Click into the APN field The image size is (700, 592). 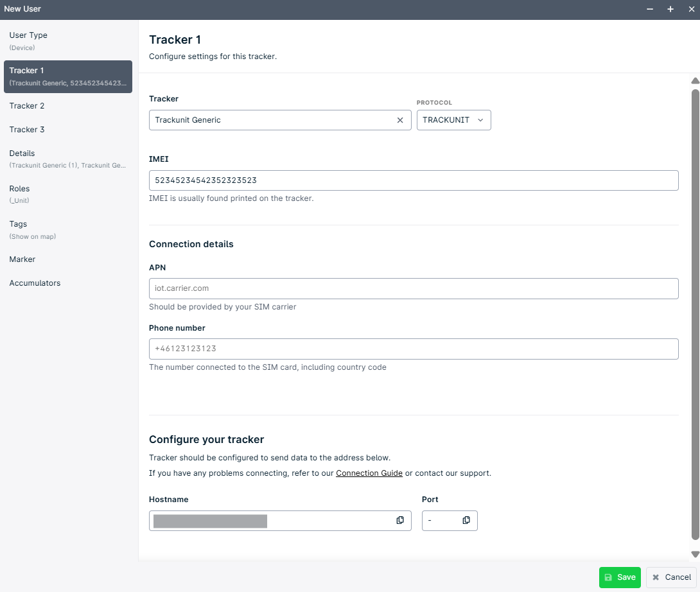(x=414, y=288)
